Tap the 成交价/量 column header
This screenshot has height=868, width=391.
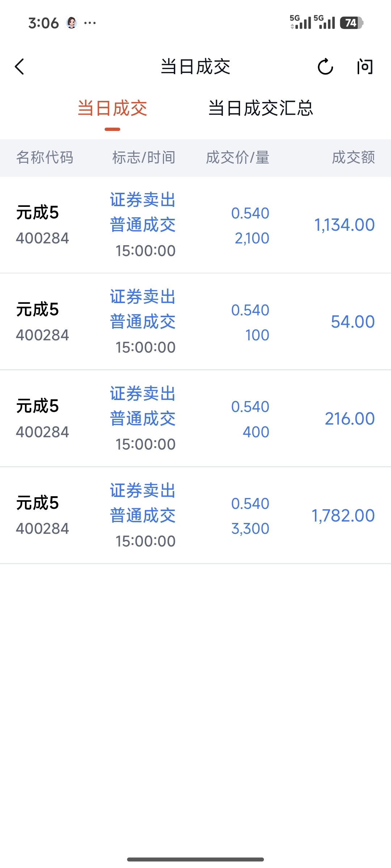(237, 158)
